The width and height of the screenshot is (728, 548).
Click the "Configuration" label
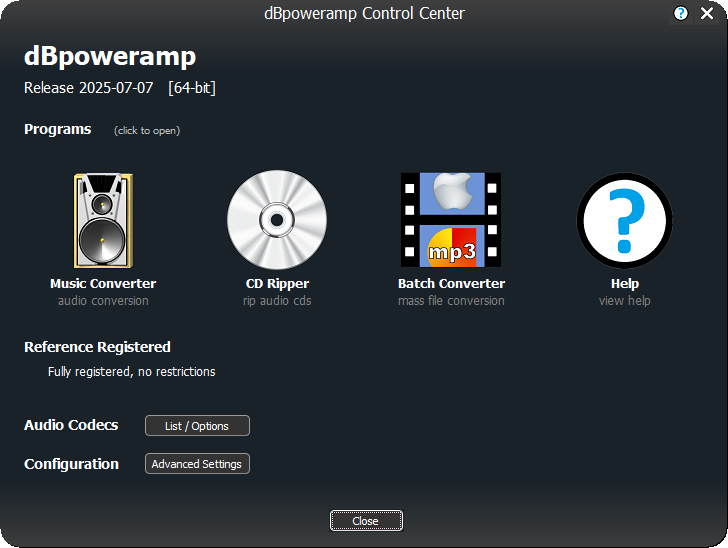(72, 464)
